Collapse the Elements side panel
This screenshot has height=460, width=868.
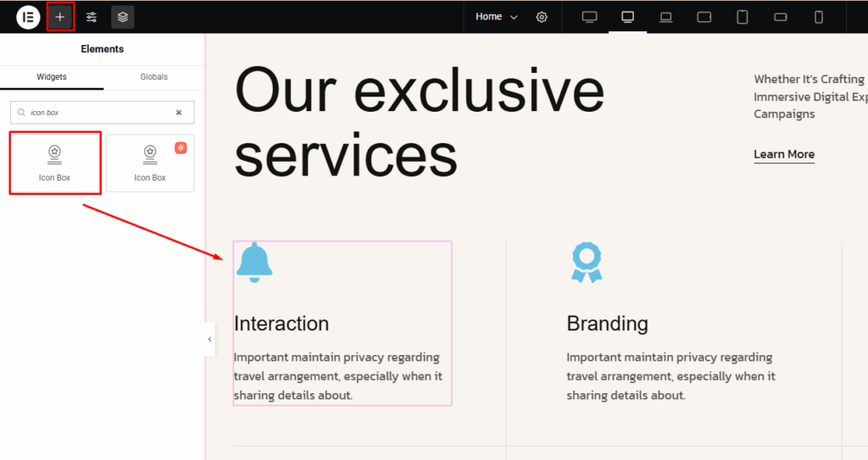point(210,340)
